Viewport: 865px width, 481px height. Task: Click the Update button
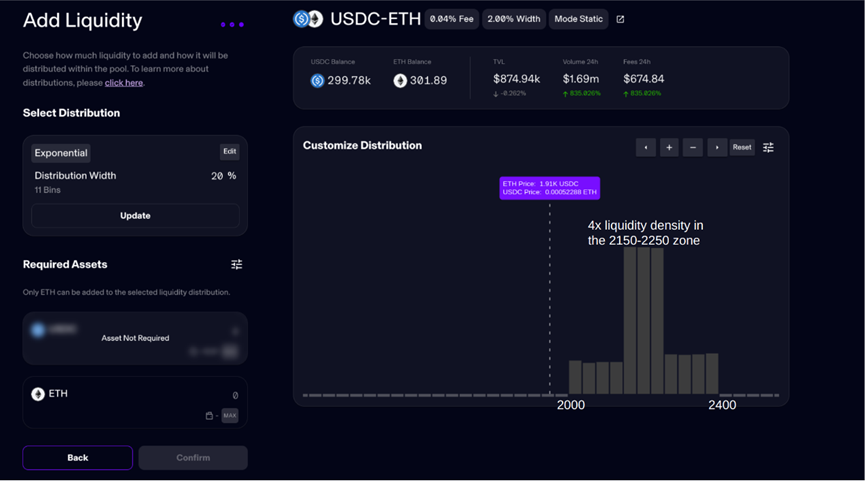[x=135, y=216]
